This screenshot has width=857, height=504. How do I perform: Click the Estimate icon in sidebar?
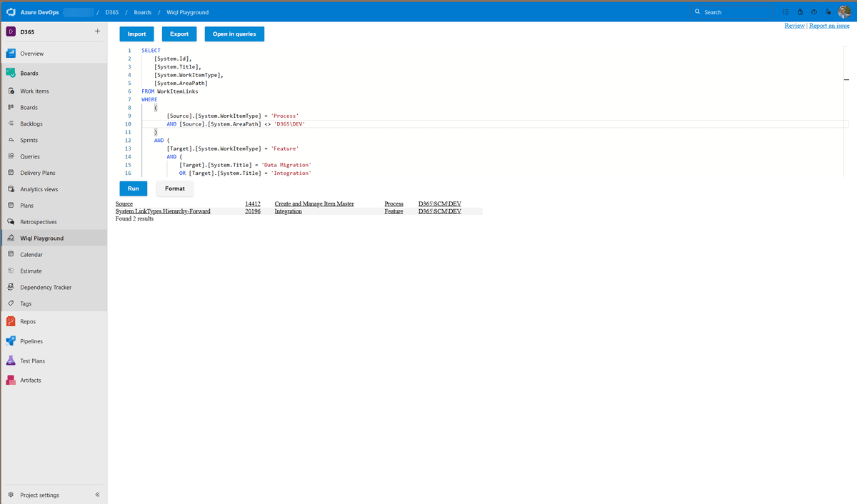click(11, 271)
